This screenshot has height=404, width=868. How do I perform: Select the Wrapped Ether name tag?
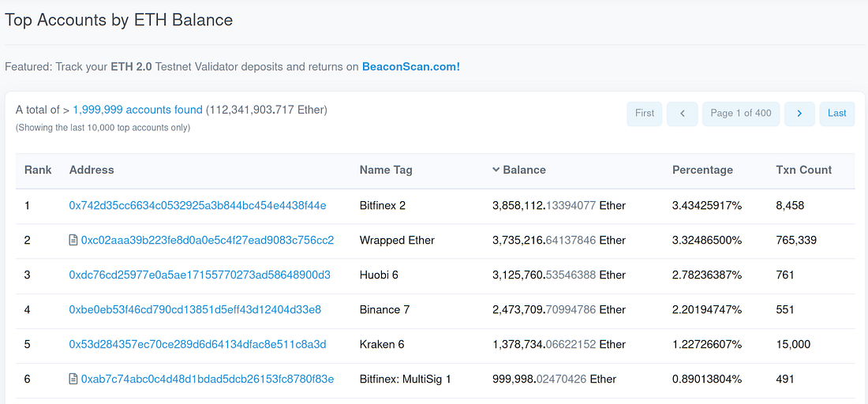click(x=398, y=240)
